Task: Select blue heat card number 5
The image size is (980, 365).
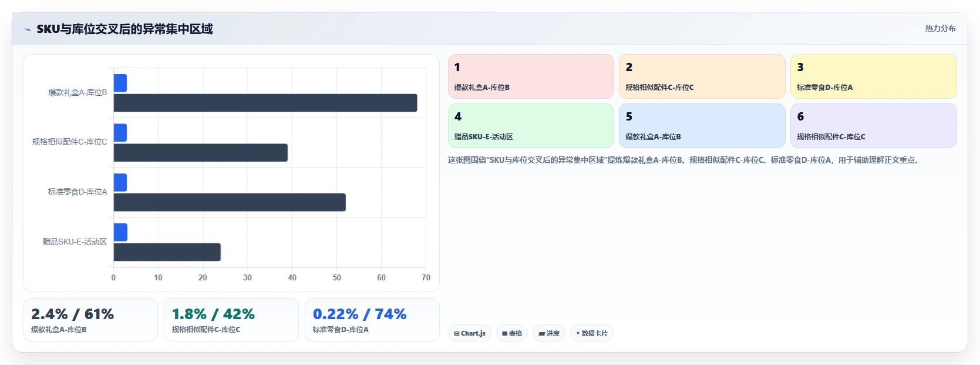Action: pos(702,126)
